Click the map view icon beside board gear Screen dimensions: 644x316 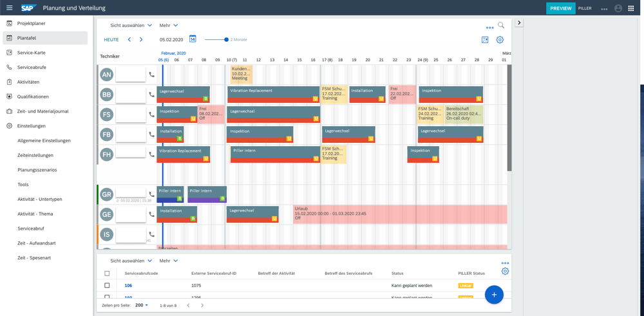point(485,40)
